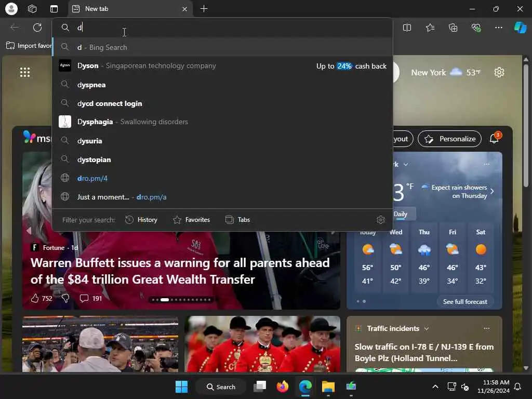
Task: Select the dycd connect login suggestion
Action: [x=222, y=103]
